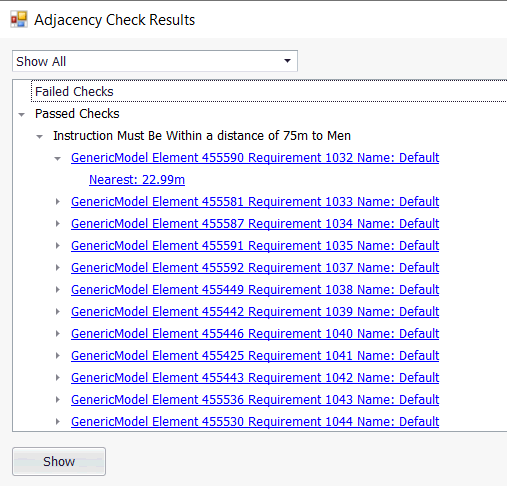
Task: Expand Element 455587 Requirement 1034 arrow
Action: click(58, 224)
